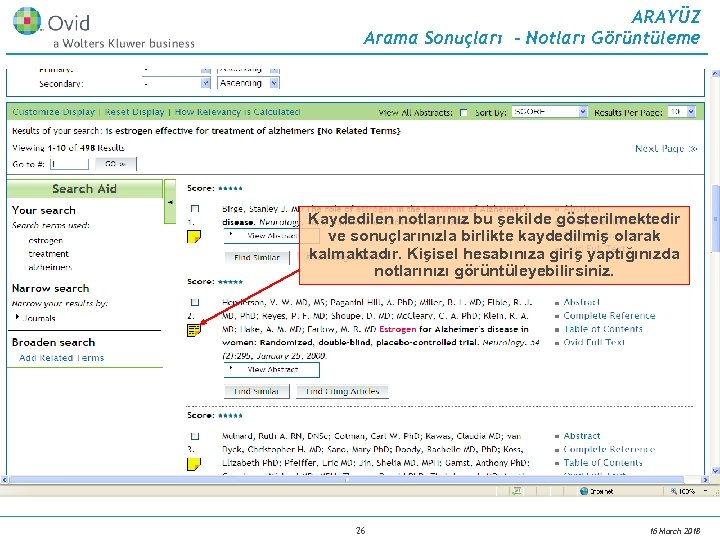The height and width of the screenshot is (540, 720).
Task: Click highlighted 'Estrogen' in result 2 title
Action: (x=398, y=329)
